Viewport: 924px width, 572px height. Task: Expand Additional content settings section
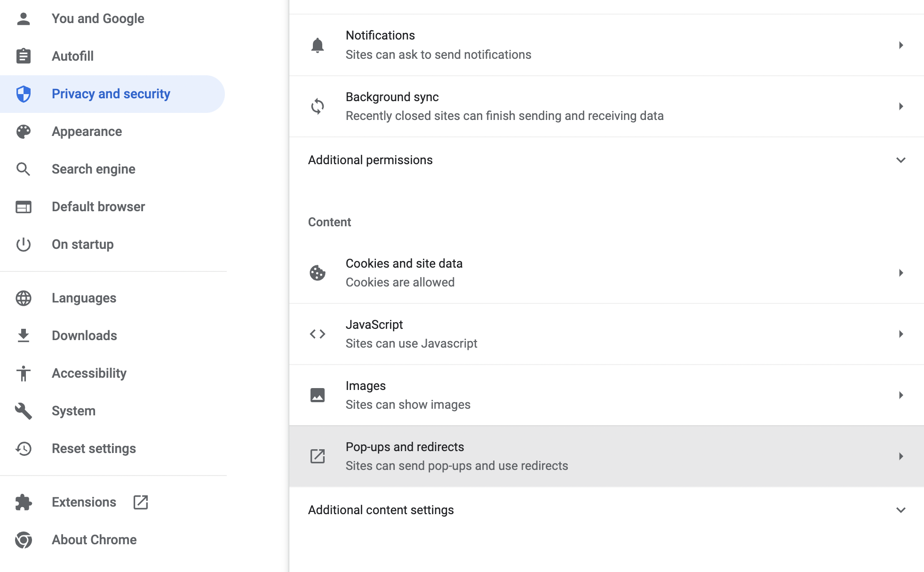900,510
